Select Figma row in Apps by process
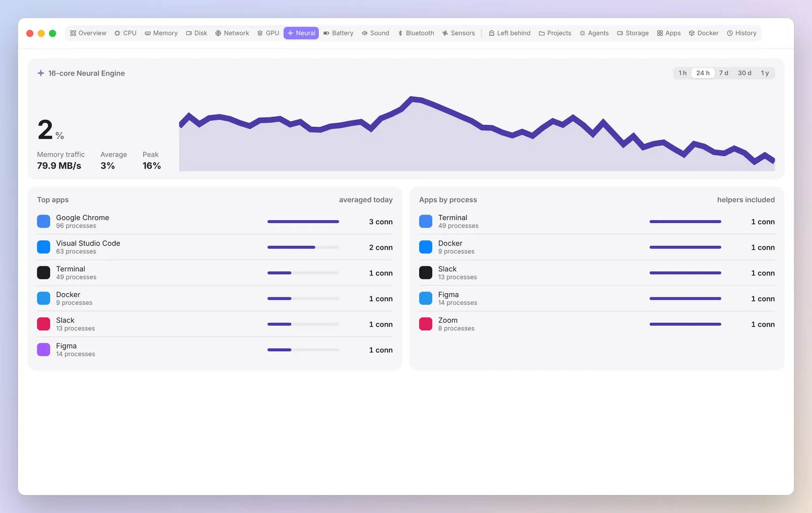812x513 pixels. tap(597, 298)
